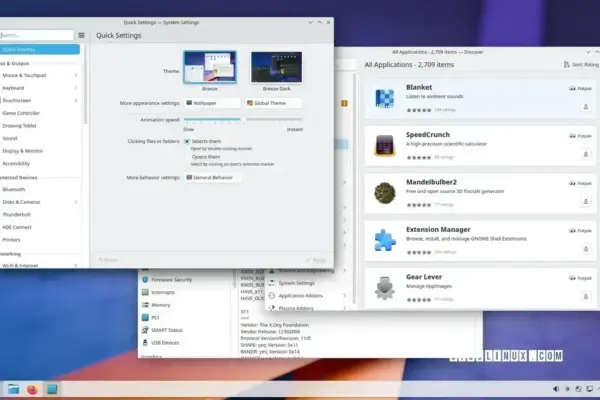This screenshot has width=600, height=400.
Task: Expand the Wi-Fi & Internet chevron
Action: 75,265
